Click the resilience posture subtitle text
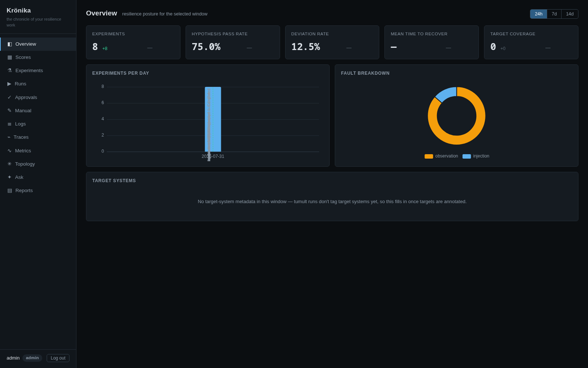 (165, 14)
